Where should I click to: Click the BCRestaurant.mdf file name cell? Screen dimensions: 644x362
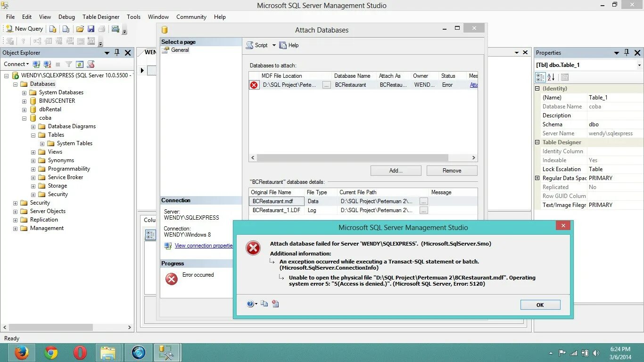276,201
